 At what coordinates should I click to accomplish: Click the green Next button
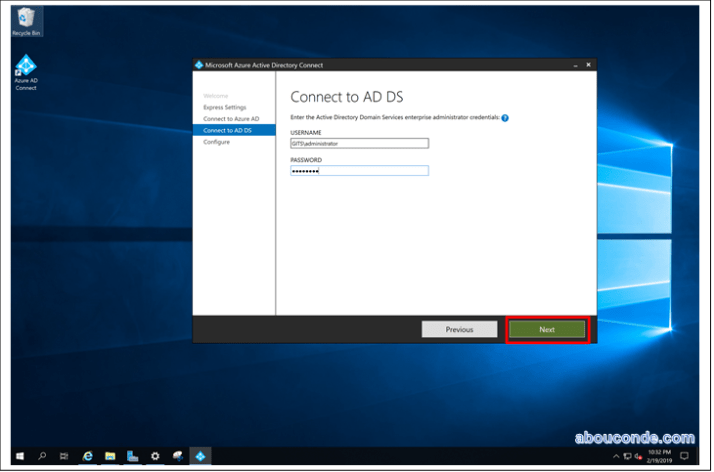[x=547, y=329]
